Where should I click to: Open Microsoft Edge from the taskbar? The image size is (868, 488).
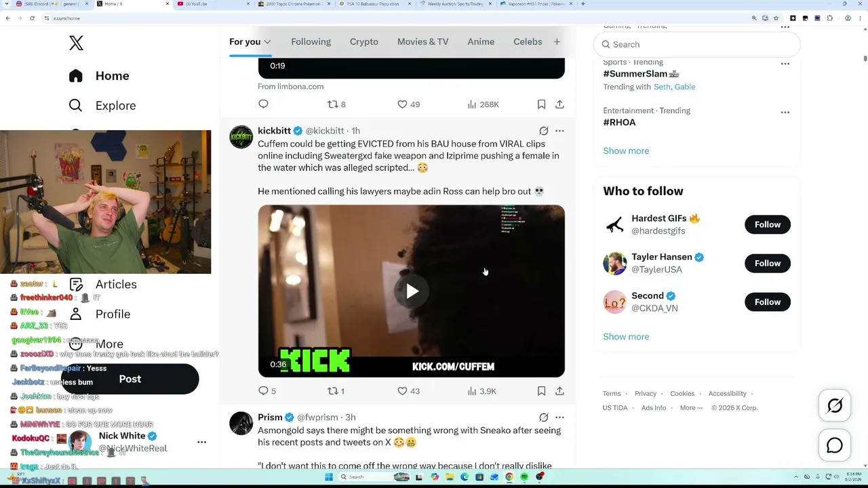point(465,477)
